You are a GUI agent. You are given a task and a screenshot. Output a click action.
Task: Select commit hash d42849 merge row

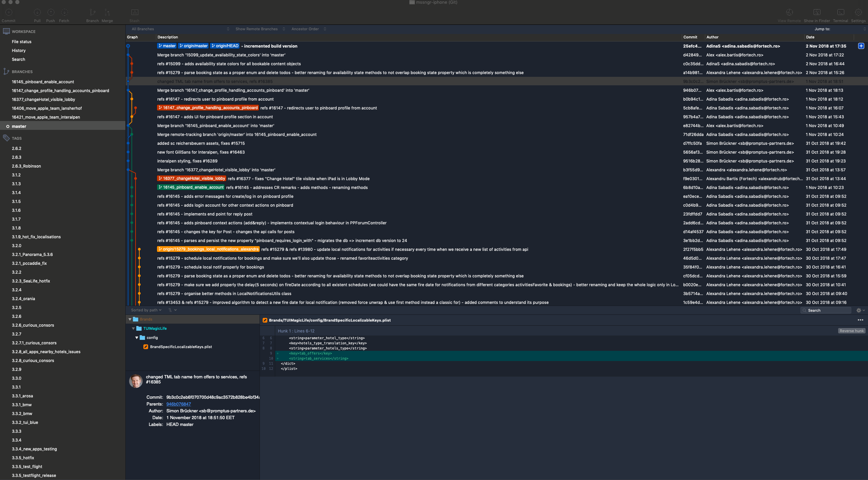click(x=497, y=55)
